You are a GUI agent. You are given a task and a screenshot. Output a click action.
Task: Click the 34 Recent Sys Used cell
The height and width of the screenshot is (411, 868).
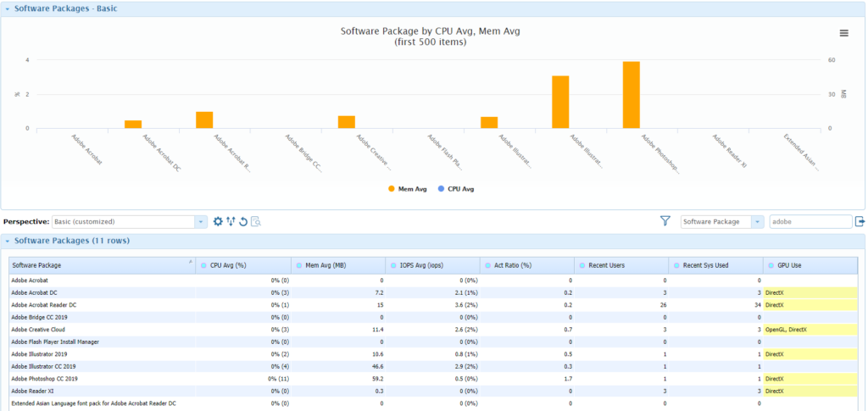[715, 305]
